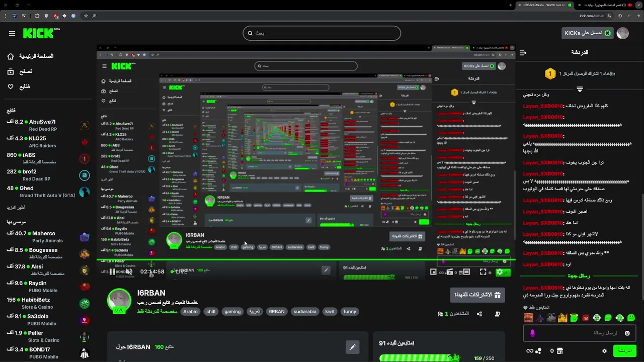Click the user follow icon right of share
This screenshot has height=362, width=644.
coord(497,314)
